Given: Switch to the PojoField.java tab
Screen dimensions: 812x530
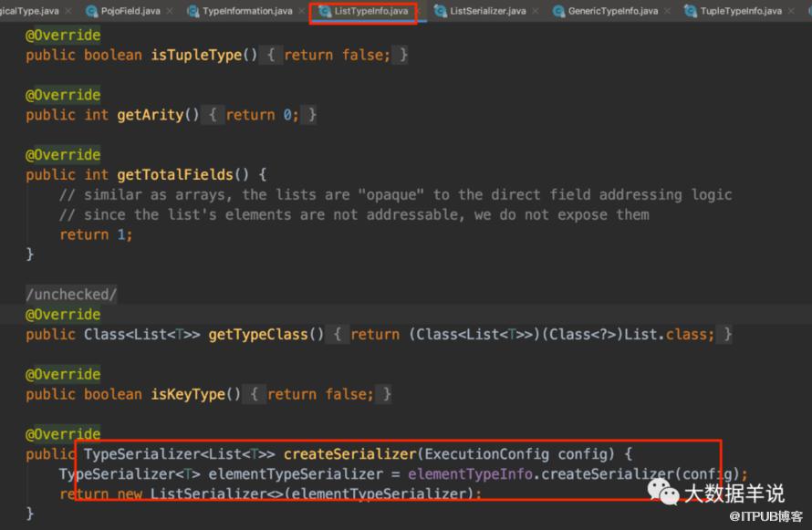Looking at the screenshot, I should (x=130, y=11).
